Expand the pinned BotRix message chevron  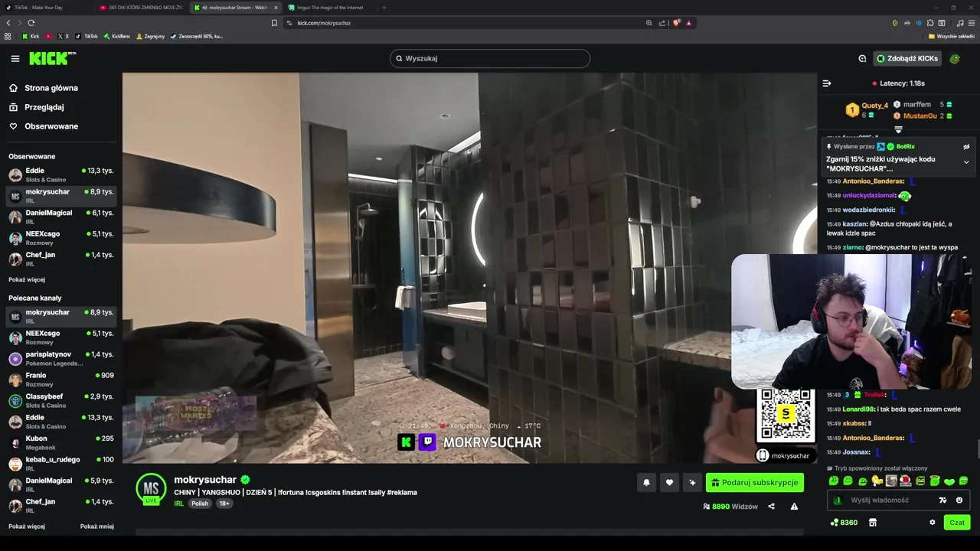click(x=966, y=162)
